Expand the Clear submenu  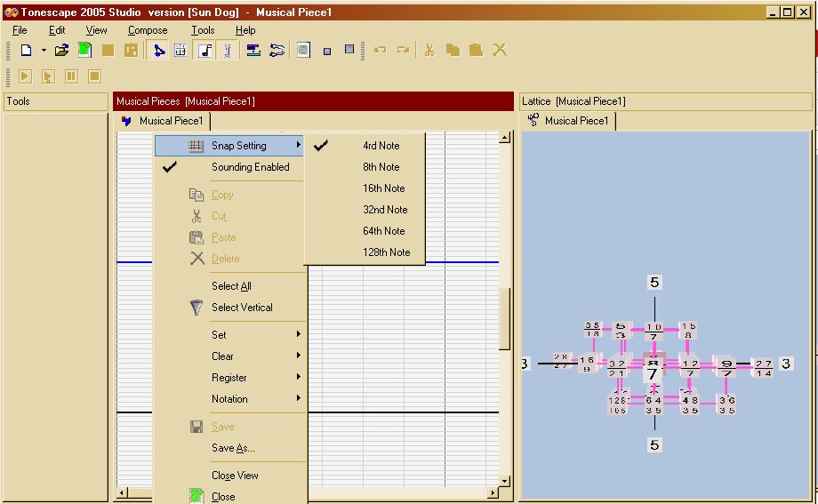(x=229, y=356)
